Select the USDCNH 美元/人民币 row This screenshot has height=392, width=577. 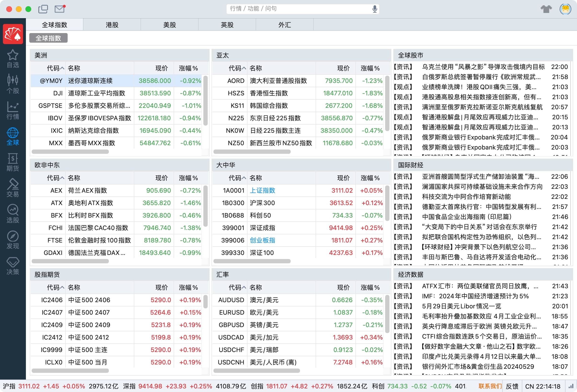[298, 363]
